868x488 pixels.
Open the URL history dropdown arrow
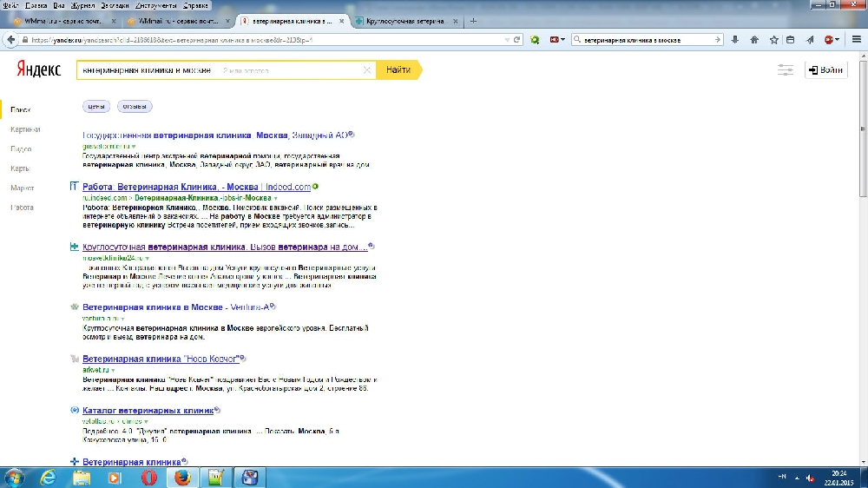pyautogui.click(x=507, y=40)
